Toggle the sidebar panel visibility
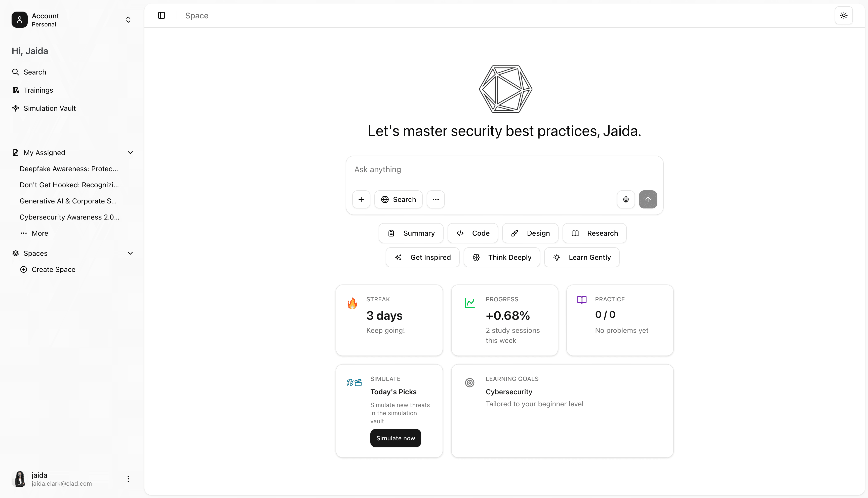868x498 pixels. pyautogui.click(x=161, y=15)
